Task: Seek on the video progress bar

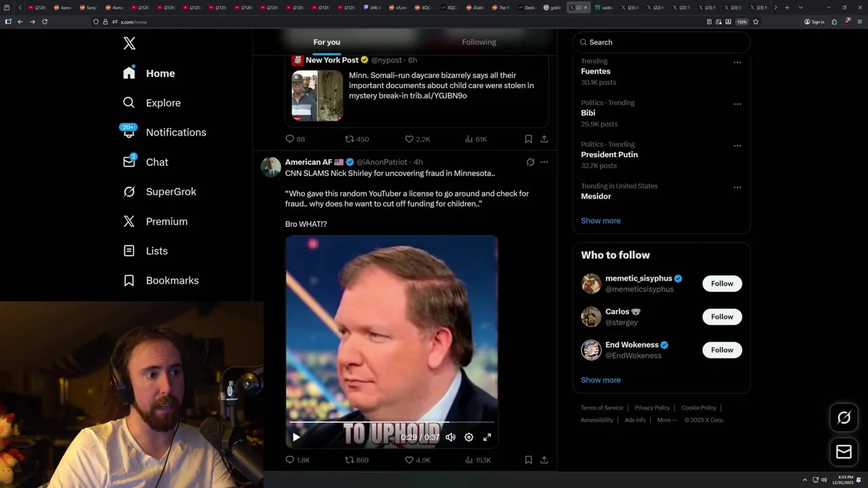Action: point(392,422)
